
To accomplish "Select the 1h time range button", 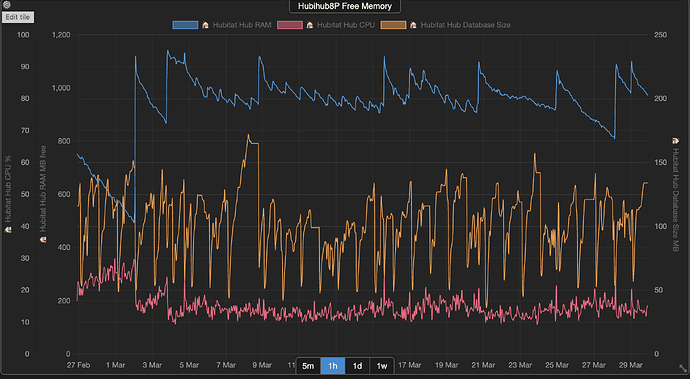I will pos(333,366).
